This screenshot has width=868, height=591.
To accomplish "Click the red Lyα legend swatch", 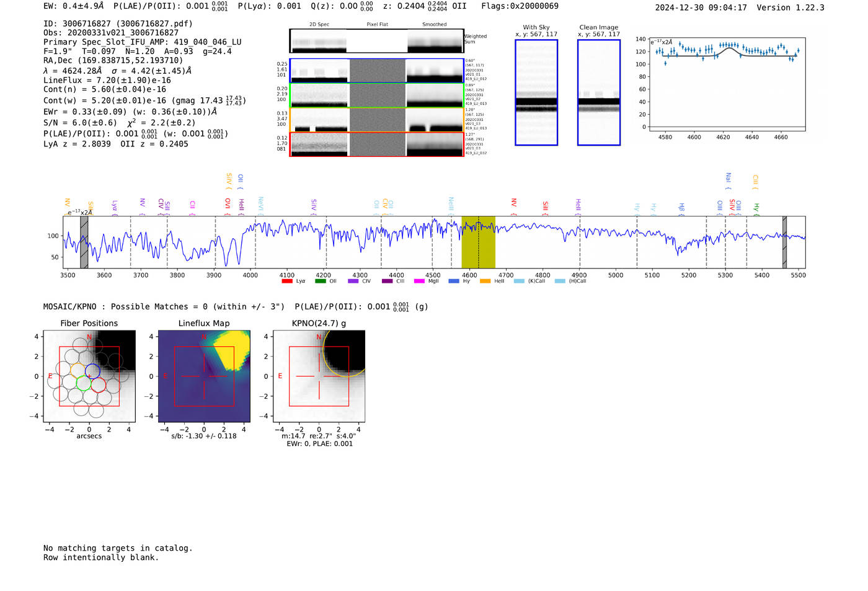I will point(287,281).
